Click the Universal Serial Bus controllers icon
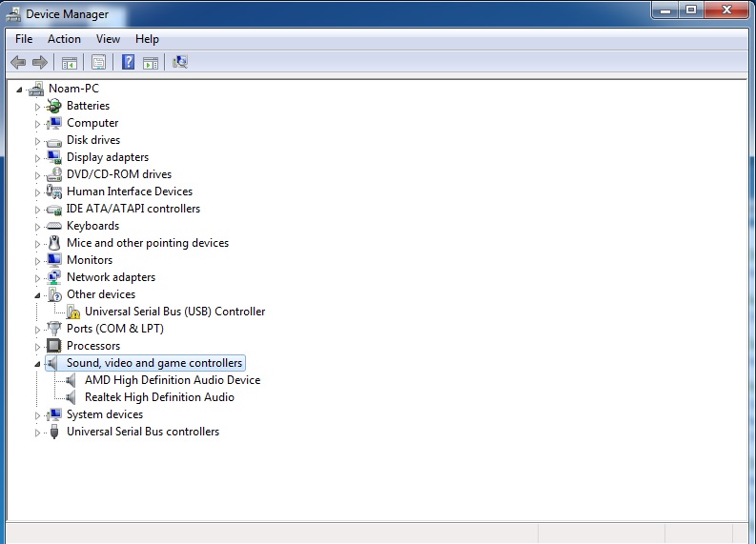Screen dimensions: 756x544 [54, 432]
